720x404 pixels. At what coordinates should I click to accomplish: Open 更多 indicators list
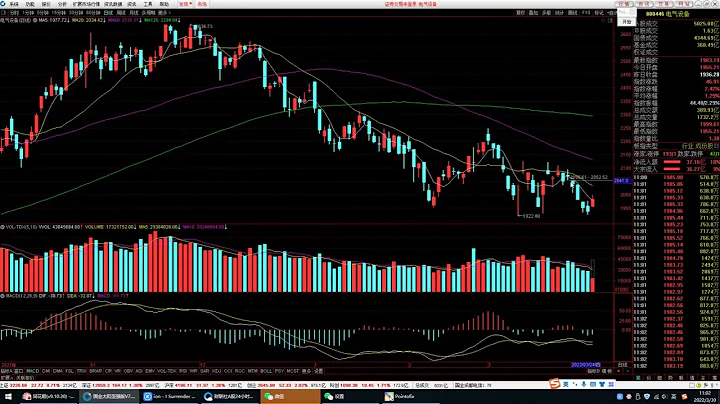tap(306, 370)
